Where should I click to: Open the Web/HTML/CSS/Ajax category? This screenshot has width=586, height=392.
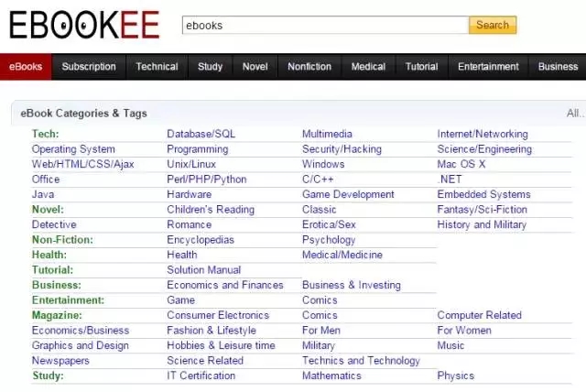tap(83, 164)
